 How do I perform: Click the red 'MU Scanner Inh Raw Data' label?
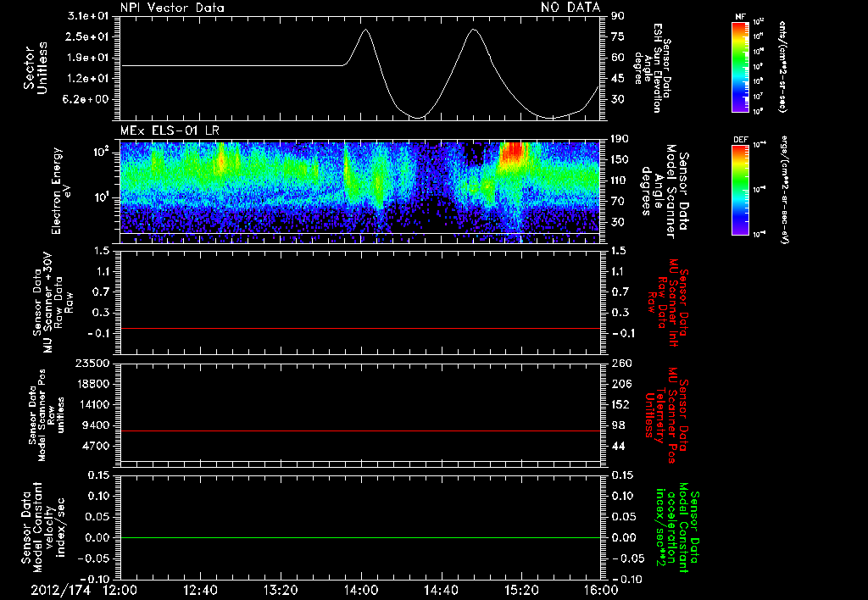pos(668,303)
